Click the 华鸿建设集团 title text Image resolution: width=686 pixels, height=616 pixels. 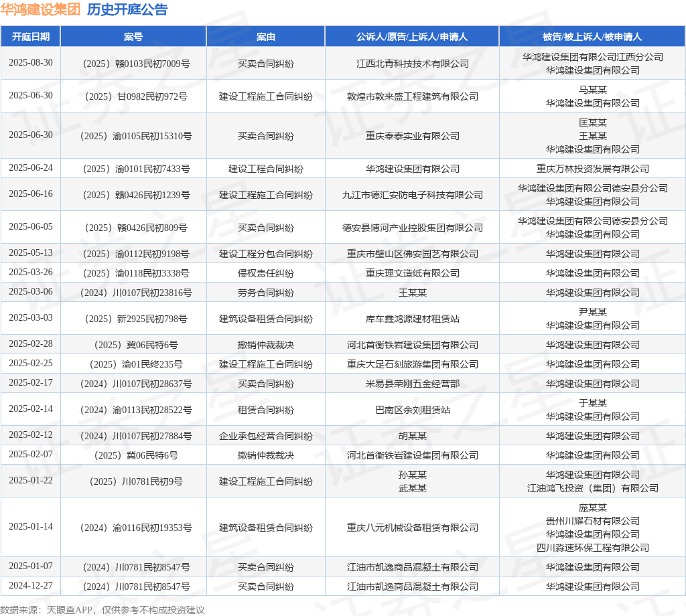click(40, 9)
